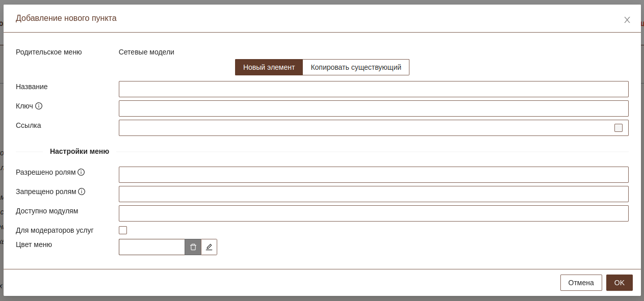The width and height of the screenshot is (644, 301).
Task: Clear menu color with the trash icon
Action: tap(193, 247)
